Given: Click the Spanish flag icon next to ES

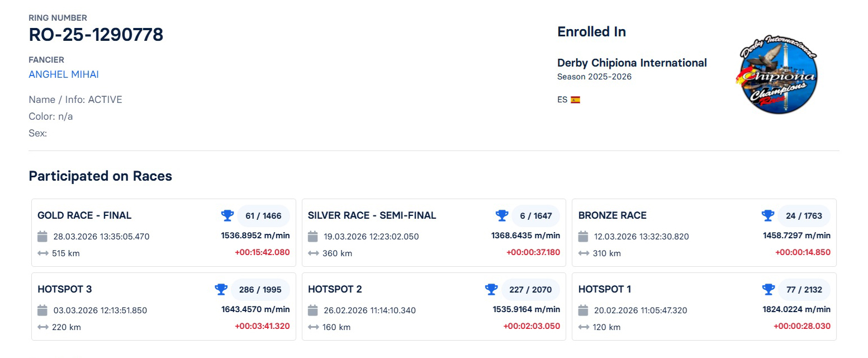Looking at the screenshot, I should 576,98.
